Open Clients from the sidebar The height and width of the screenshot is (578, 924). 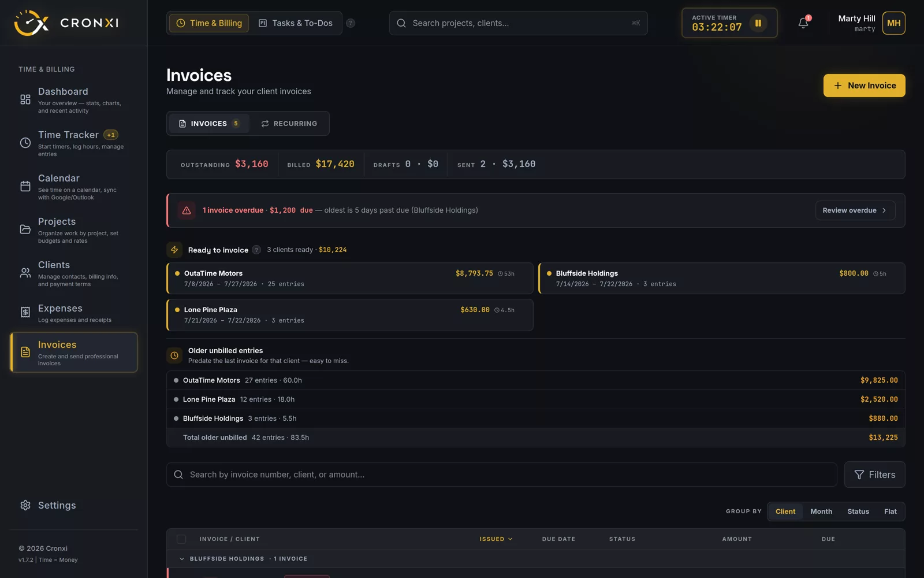73,273
